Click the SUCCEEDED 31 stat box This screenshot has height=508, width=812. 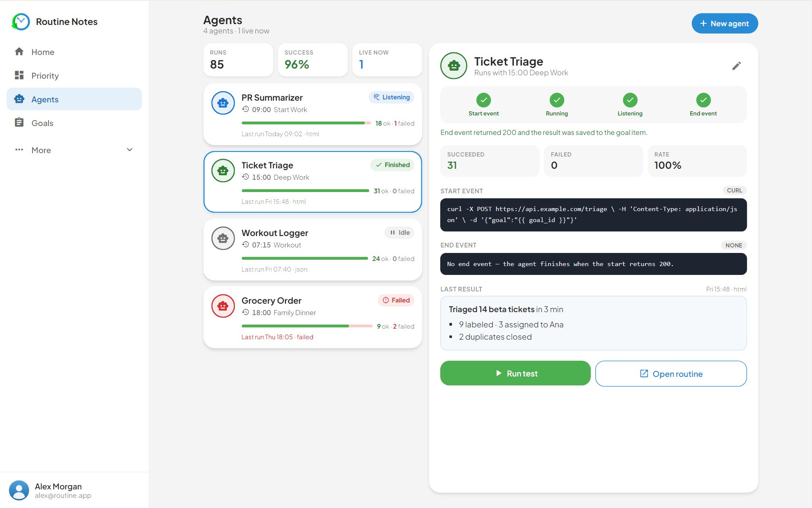(490, 161)
